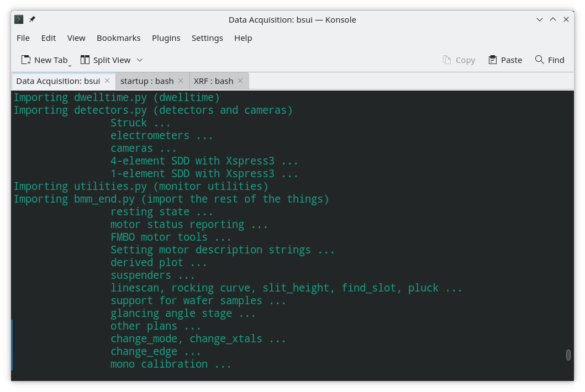Click the 'suspenders ...' output line
585x392 pixels.
click(x=152, y=276)
